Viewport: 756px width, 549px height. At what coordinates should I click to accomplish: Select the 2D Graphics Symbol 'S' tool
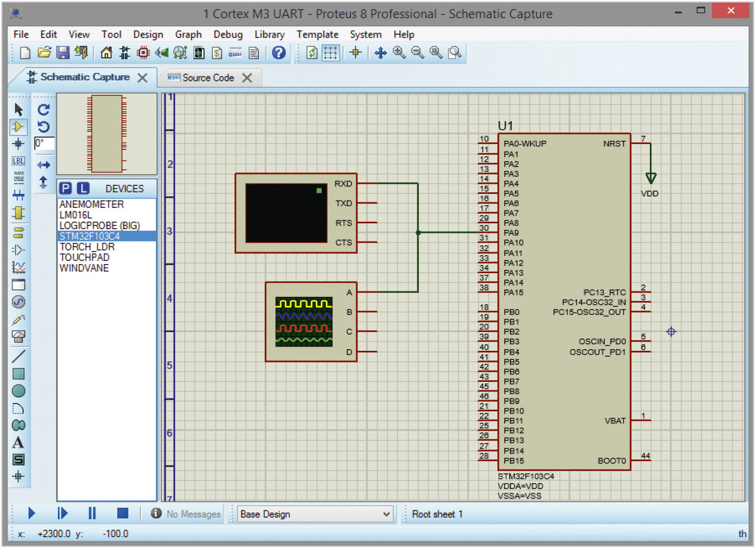[19, 460]
